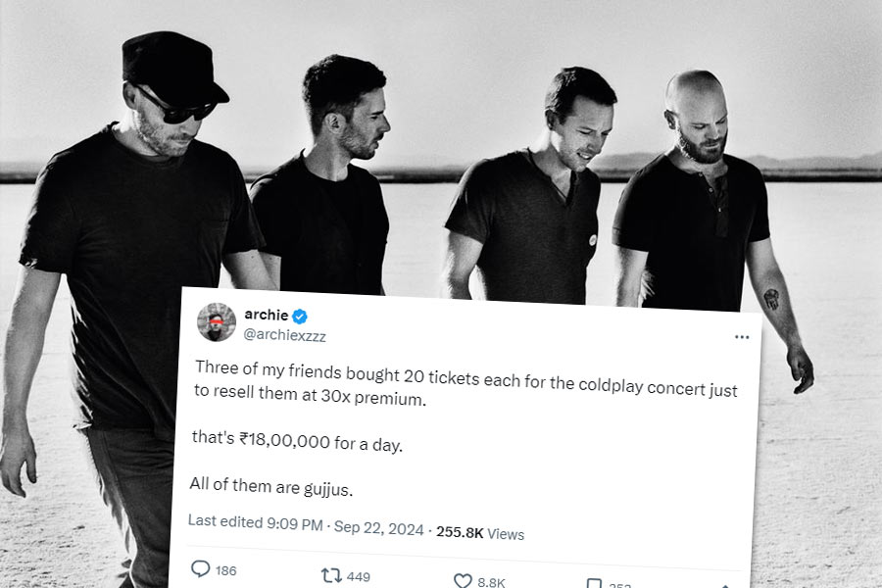The width and height of the screenshot is (882, 588).
Task: Click the 186 replies count
Action: (225, 570)
